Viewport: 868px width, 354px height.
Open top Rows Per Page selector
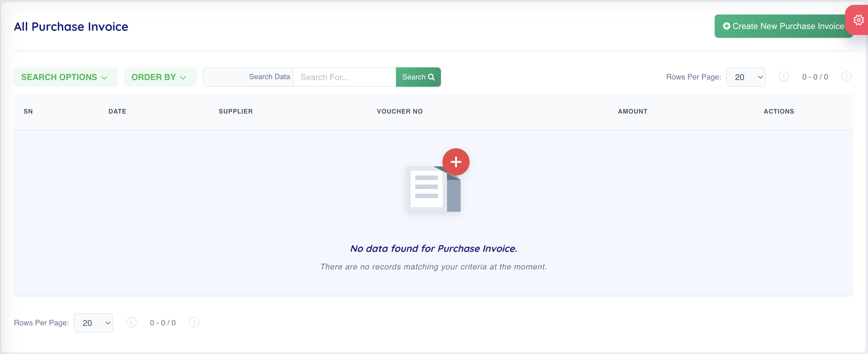(x=745, y=77)
